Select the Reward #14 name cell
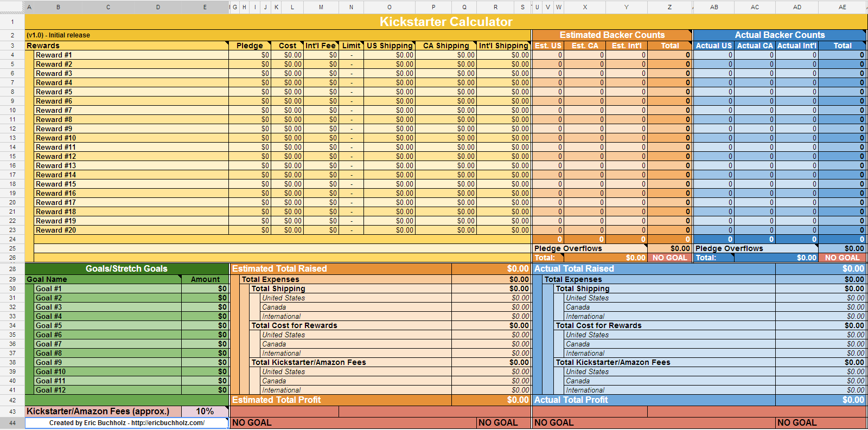Screen dimensions: 868x430 click(131, 175)
